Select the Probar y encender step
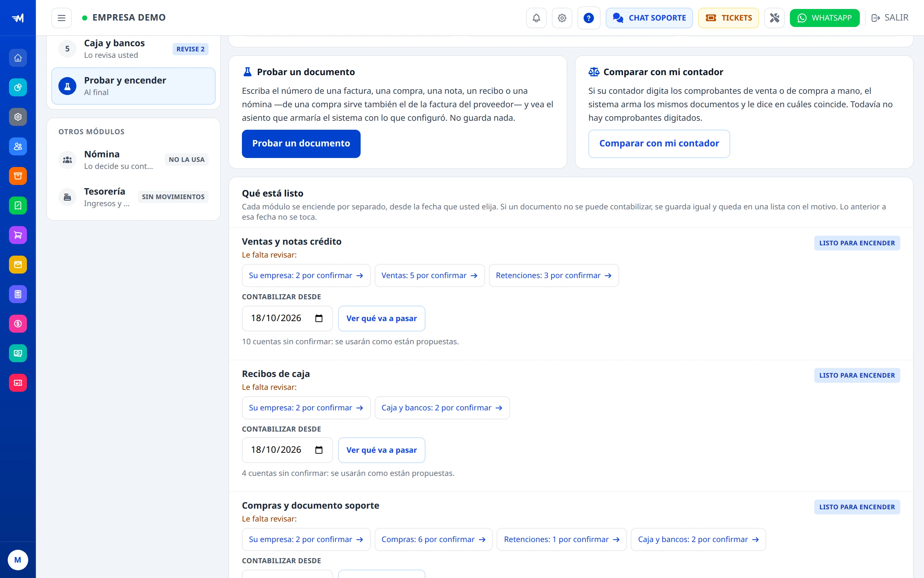The image size is (924, 578). click(133, 86)
